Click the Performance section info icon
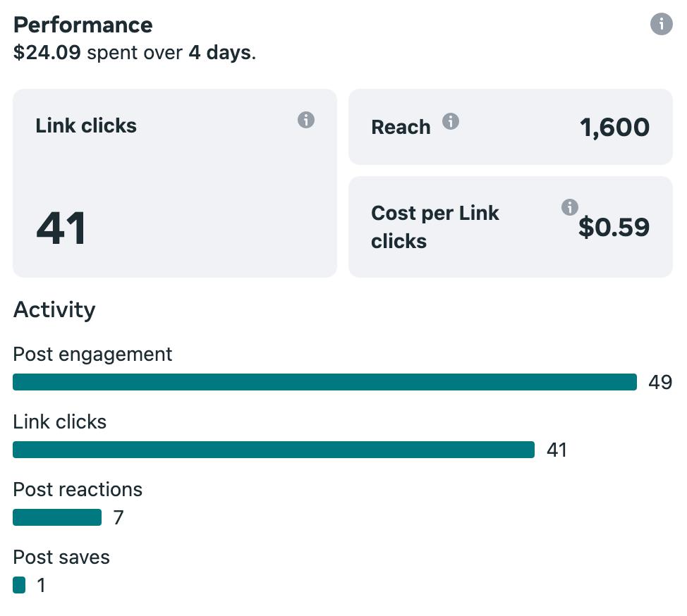The height and width of the screenshot is (616, 687). pos(661,25)
